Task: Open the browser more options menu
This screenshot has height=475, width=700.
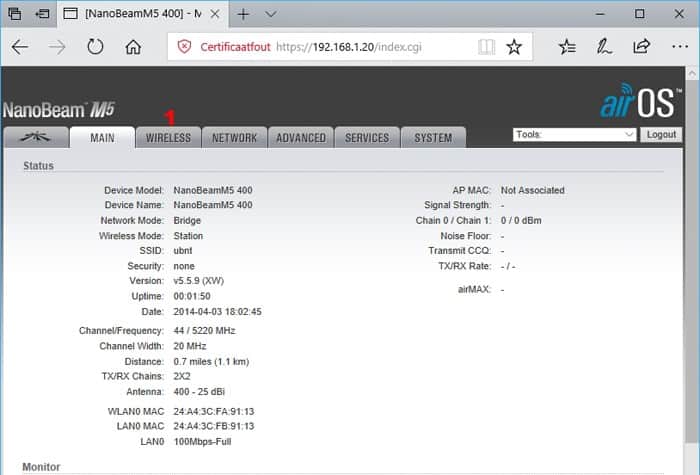Action: (x=679, y=46)
